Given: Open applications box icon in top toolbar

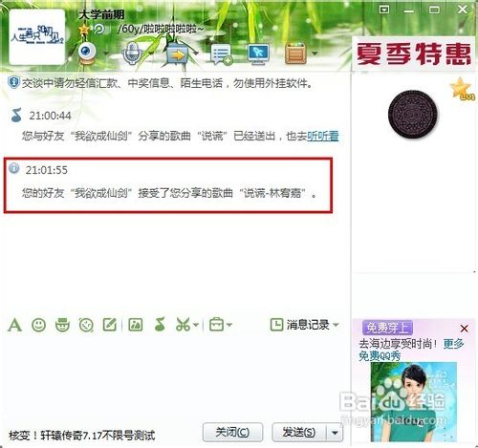Looking at the screenshot, I should [295, 53].
